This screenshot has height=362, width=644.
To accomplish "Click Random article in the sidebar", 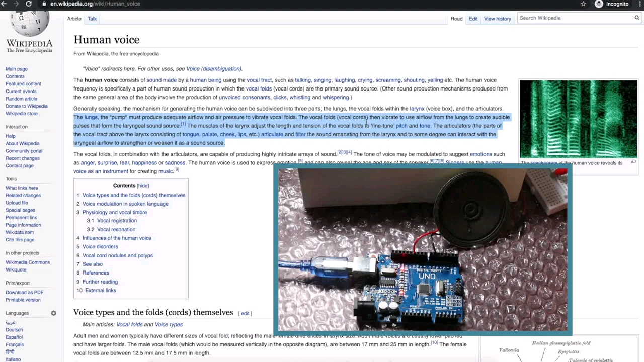I will coord(21,99).
